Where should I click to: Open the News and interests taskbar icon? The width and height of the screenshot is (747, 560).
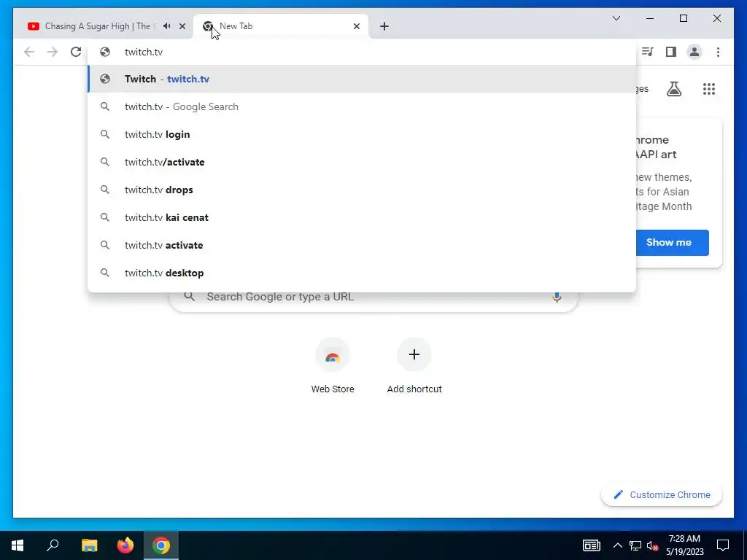pos(591,545)
